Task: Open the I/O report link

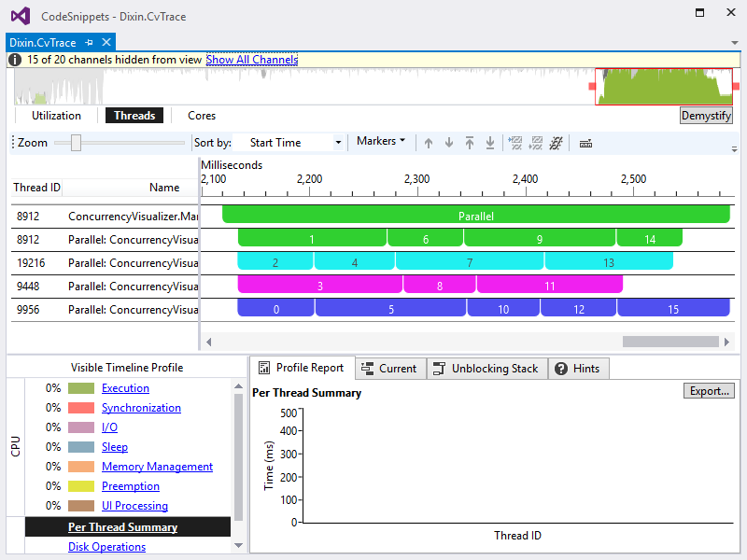Action: click(109, 427)
